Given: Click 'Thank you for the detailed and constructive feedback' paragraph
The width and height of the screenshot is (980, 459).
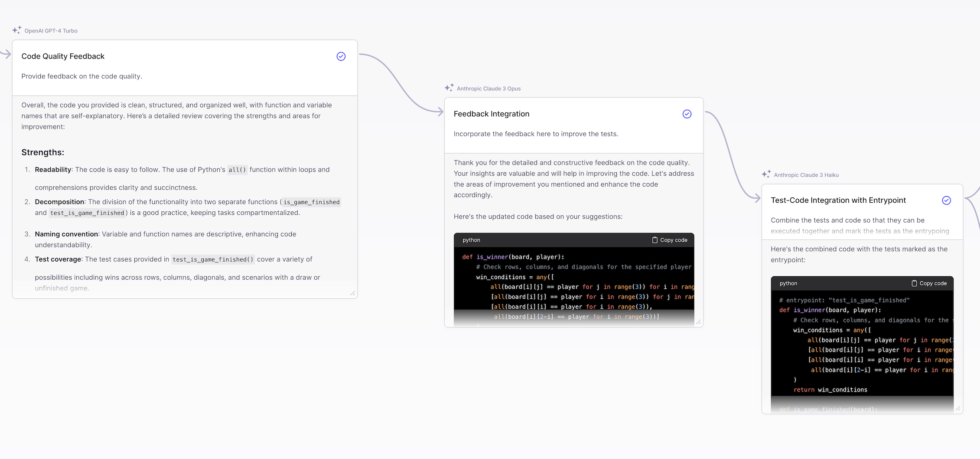Looking at the screenshot, I should pyautogui.click(x=574, y=179).
